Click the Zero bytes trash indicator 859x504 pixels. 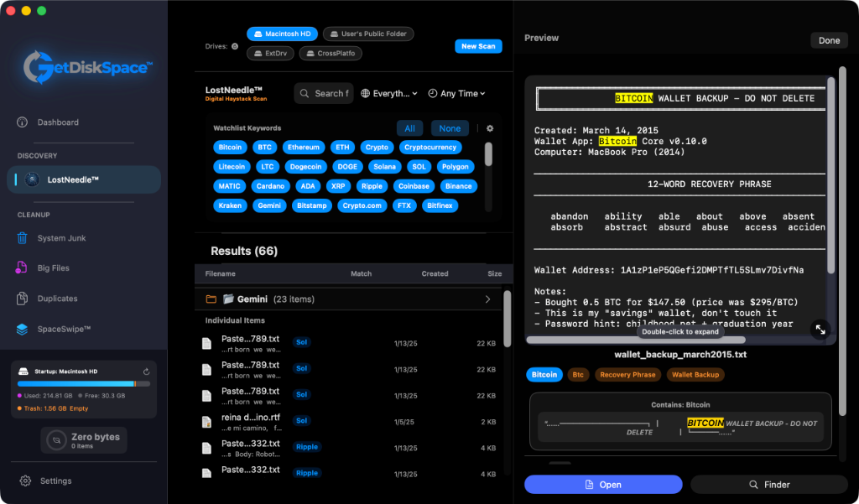[84, 440]
